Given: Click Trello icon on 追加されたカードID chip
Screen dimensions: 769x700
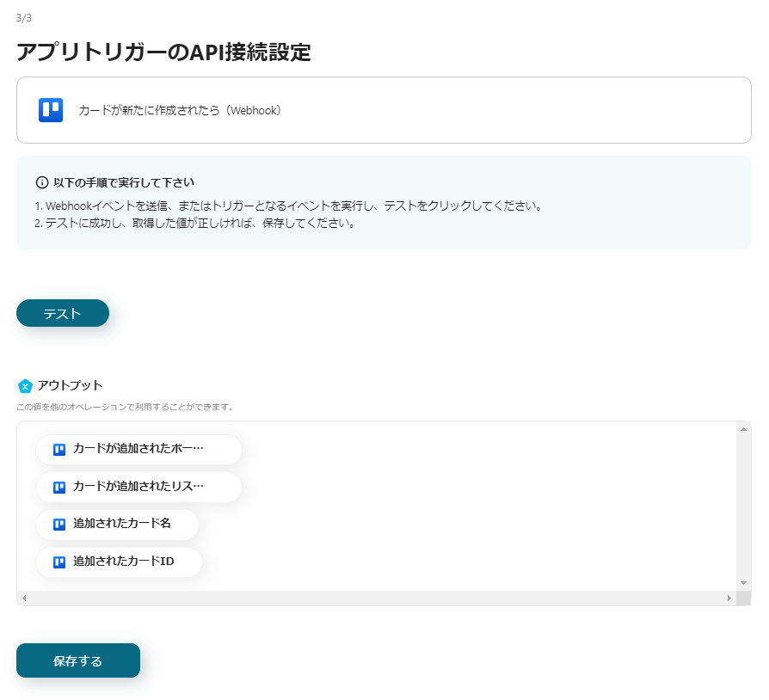Looking at the screenshot, I should coord(59,562).
